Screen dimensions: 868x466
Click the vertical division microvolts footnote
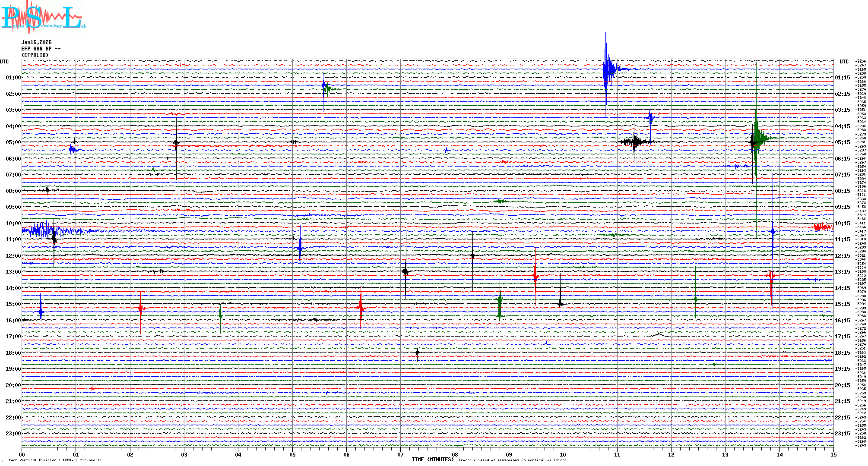coord(55,460)
